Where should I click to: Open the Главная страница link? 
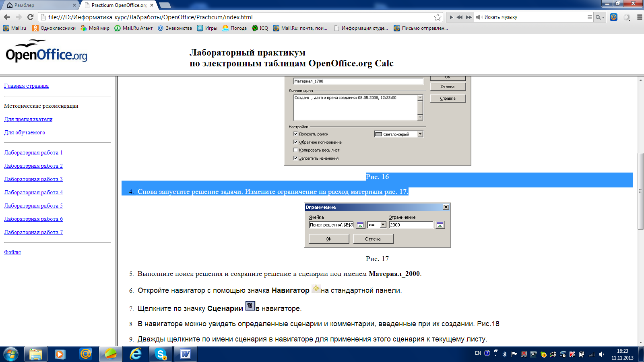click(x=26, y=86)
